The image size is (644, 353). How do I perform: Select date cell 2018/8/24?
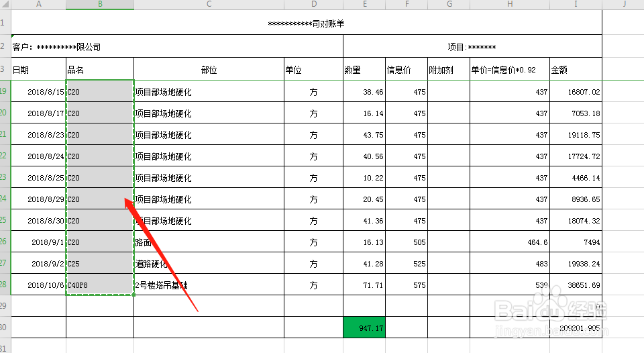(x=38, y=156)
